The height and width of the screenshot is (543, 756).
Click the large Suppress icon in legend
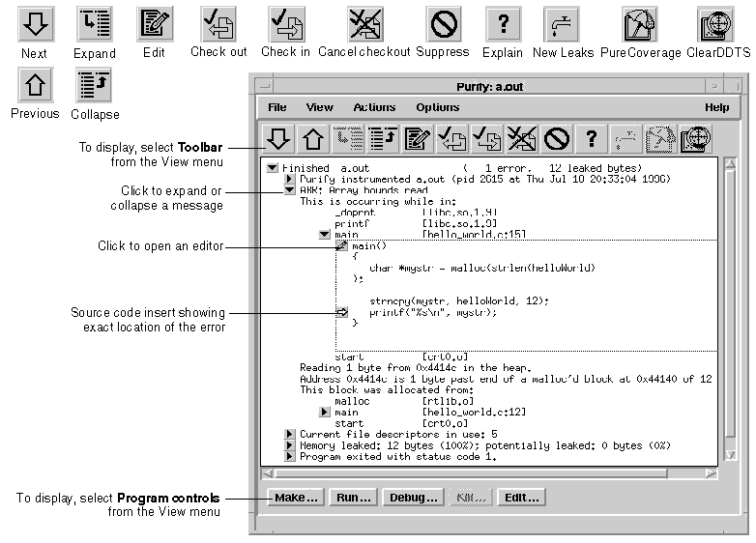tap(444, 24)
